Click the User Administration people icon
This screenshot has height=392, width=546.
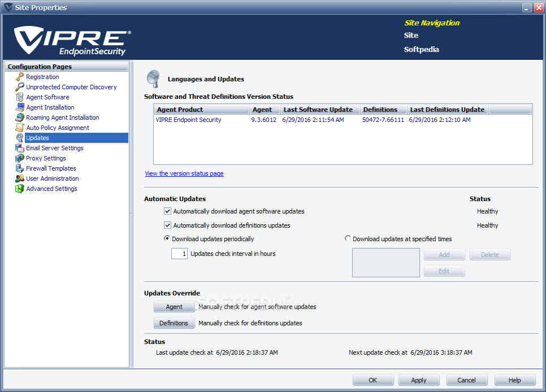(19, 178)
